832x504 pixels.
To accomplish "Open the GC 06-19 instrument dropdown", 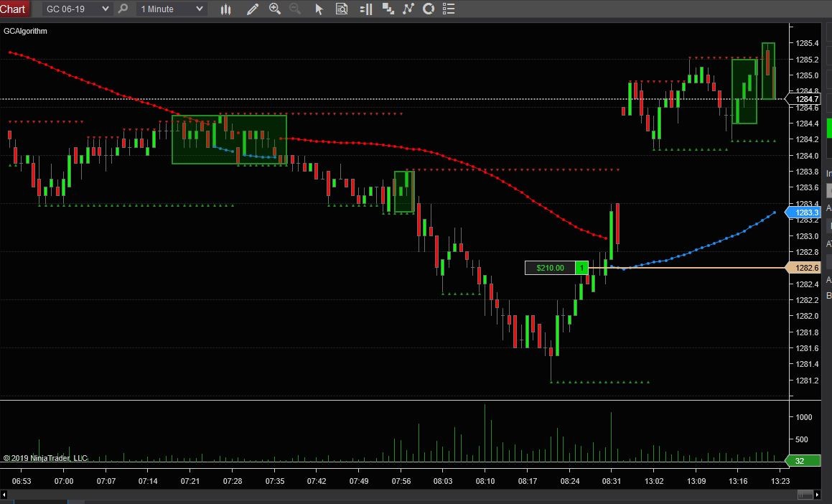I will tap(78, 9).
